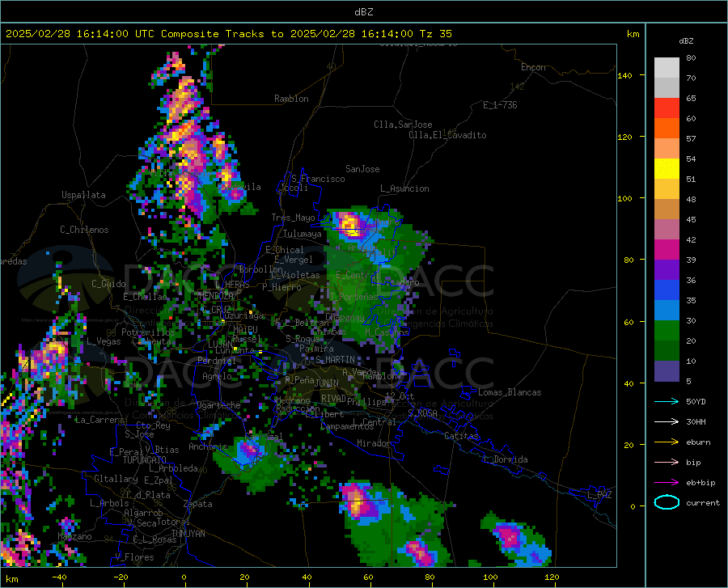Click the magenta eb+bip arrow in legend
Image resolution: width=728 pixels, height=588 pixels.
[667, 483]
